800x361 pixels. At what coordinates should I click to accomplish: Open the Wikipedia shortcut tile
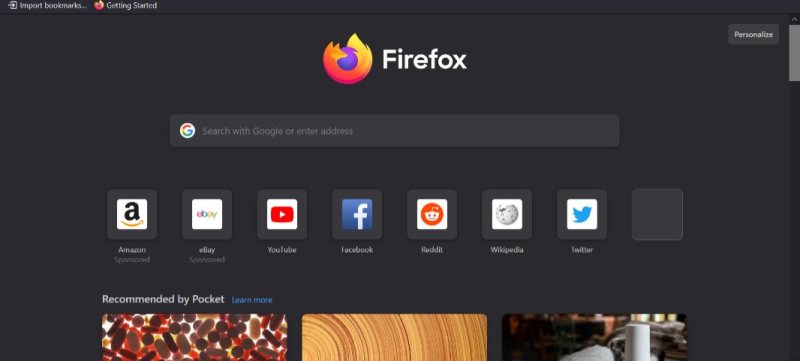click(507, 214)
